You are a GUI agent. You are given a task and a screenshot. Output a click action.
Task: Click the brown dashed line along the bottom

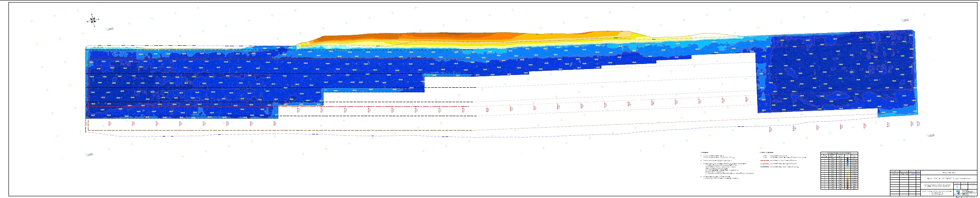[279, 131]
